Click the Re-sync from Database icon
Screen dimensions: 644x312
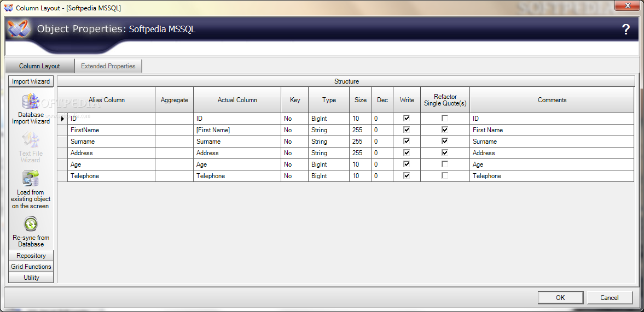click(31, 224)
